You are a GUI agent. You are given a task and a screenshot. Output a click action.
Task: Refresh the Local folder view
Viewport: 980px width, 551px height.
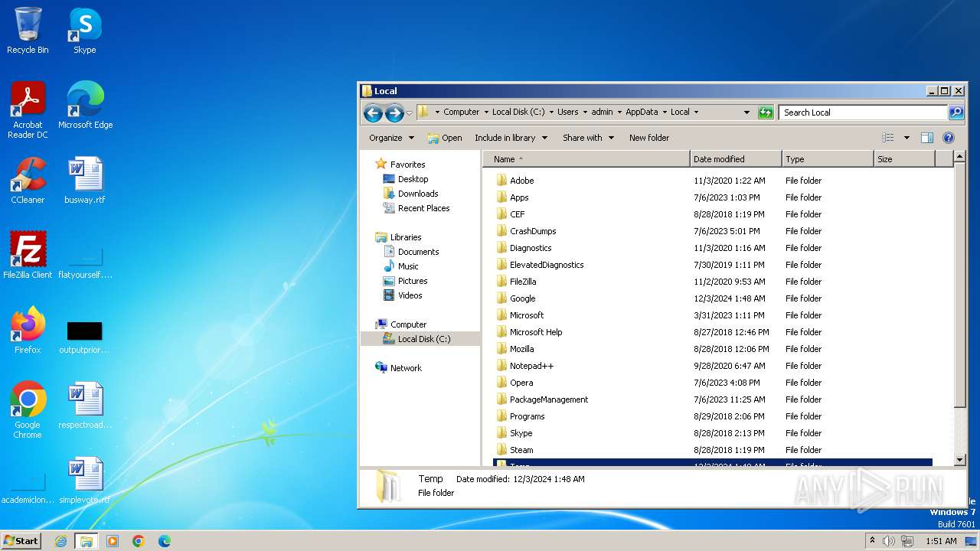click(766, 112)
